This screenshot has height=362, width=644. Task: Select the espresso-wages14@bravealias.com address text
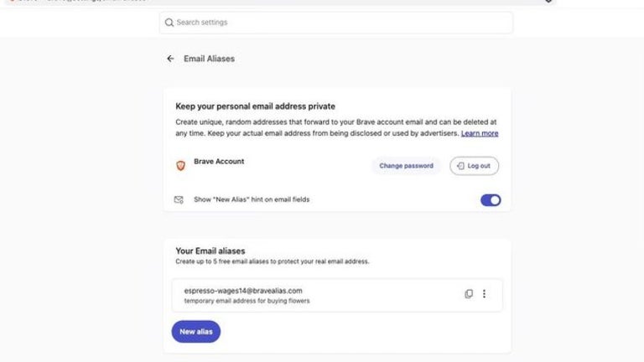tap(243, 291)
